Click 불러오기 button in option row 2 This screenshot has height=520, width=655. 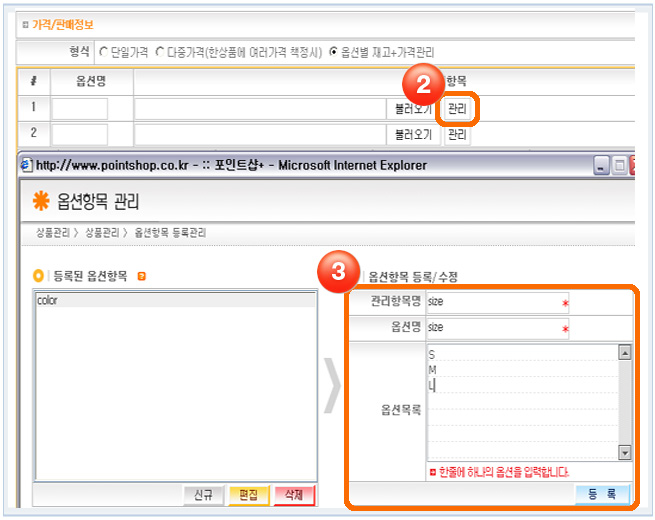pos(413,133)
